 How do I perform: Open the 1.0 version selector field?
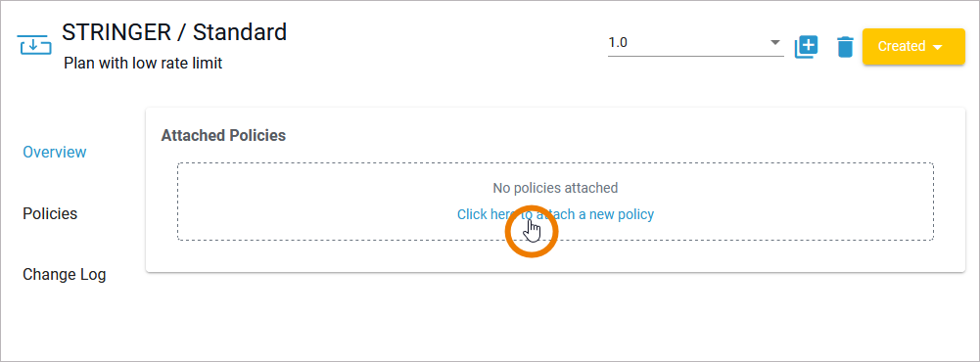click(x=696, y=43)
